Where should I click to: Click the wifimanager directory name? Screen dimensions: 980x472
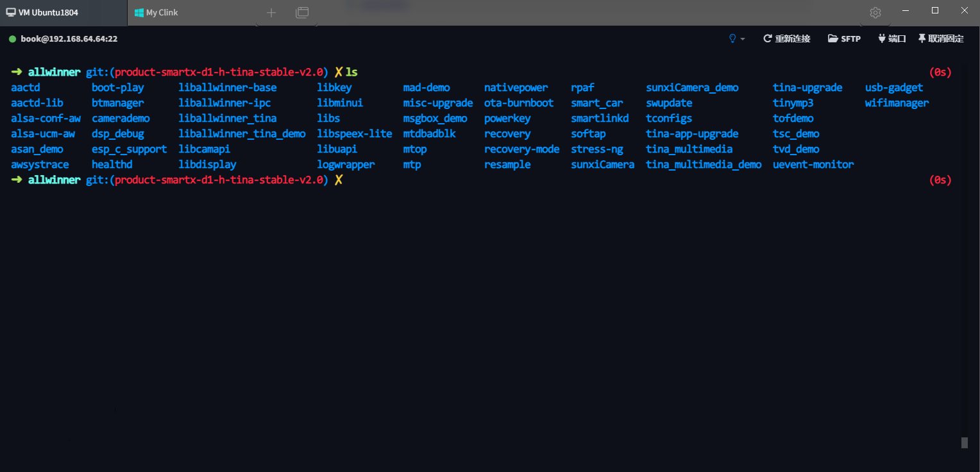[897, 103]
